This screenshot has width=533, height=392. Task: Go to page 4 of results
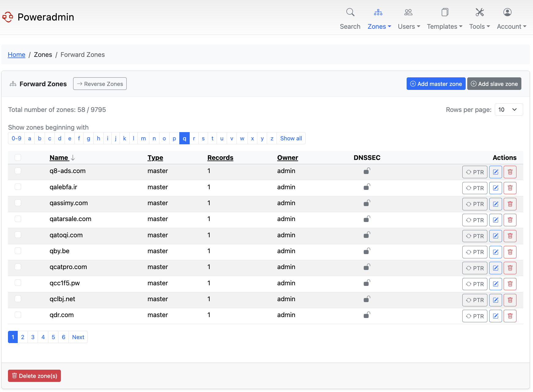43,337
